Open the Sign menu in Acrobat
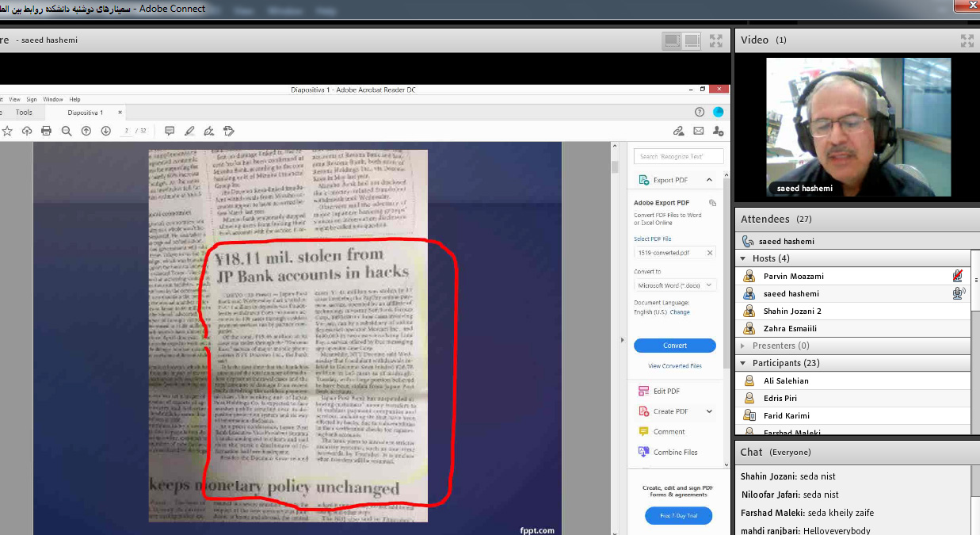 click(x=32, y=100)
